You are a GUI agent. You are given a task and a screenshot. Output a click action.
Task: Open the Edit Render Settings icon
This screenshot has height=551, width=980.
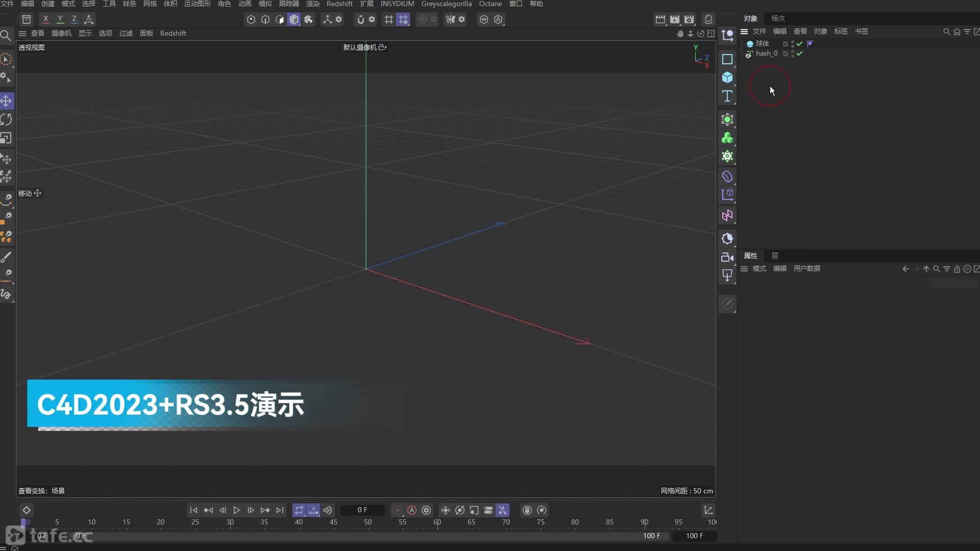coord(689,19)
